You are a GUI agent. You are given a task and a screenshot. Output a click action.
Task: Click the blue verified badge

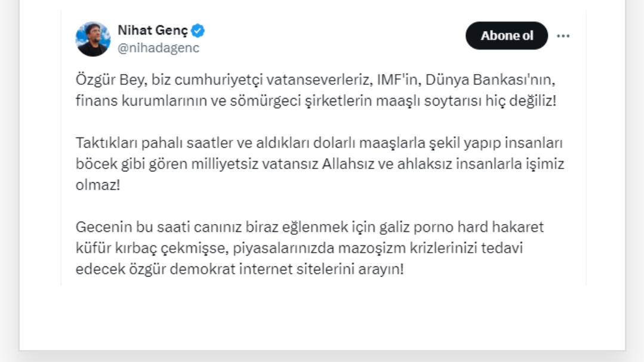(x=198, y=30)
